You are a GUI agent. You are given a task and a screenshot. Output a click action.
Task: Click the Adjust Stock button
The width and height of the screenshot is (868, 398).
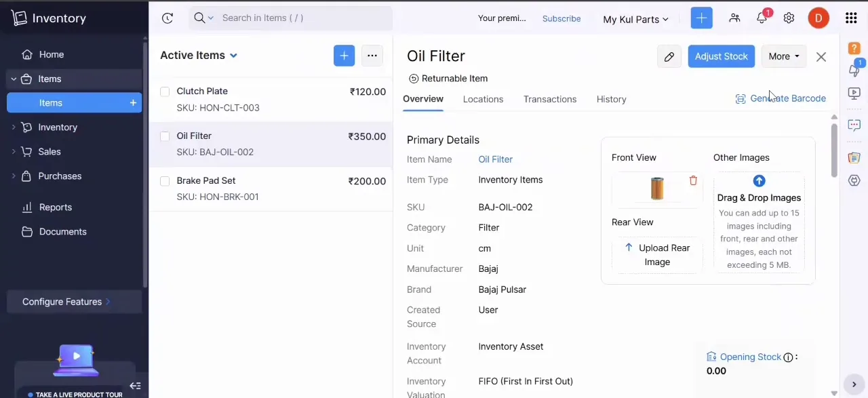point(722,56)
